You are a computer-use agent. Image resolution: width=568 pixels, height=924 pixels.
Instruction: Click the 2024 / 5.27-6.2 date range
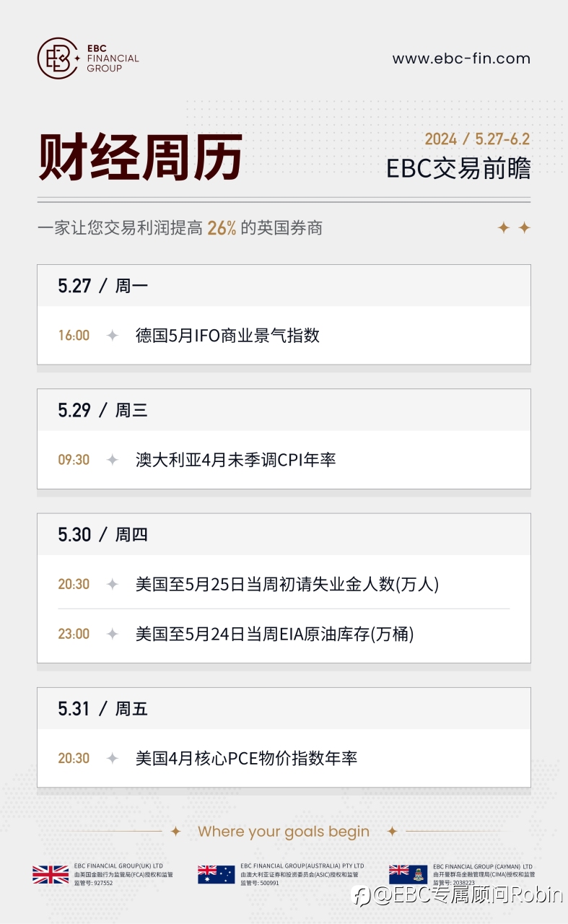click(x=477, y=139)
